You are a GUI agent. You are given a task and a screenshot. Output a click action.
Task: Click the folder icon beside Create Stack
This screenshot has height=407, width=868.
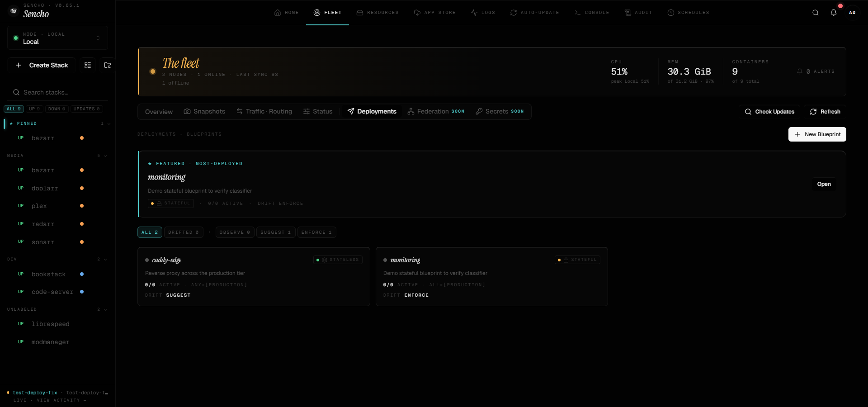point(108,65)
